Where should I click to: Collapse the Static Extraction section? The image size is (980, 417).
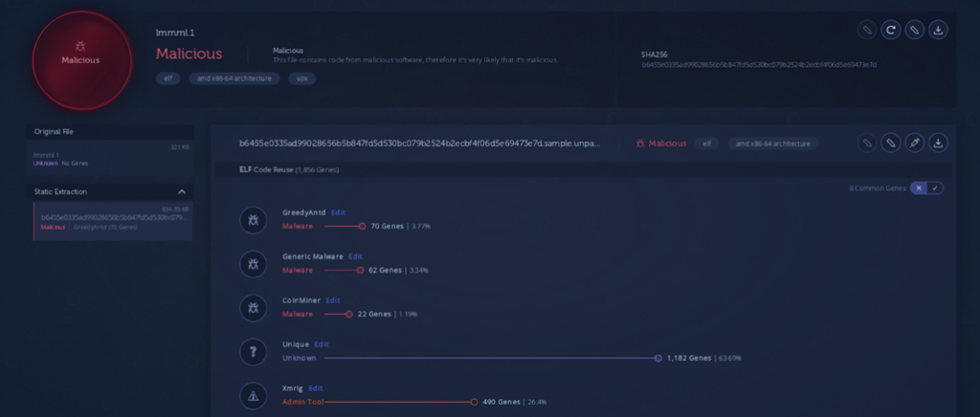tap(182, 191)
